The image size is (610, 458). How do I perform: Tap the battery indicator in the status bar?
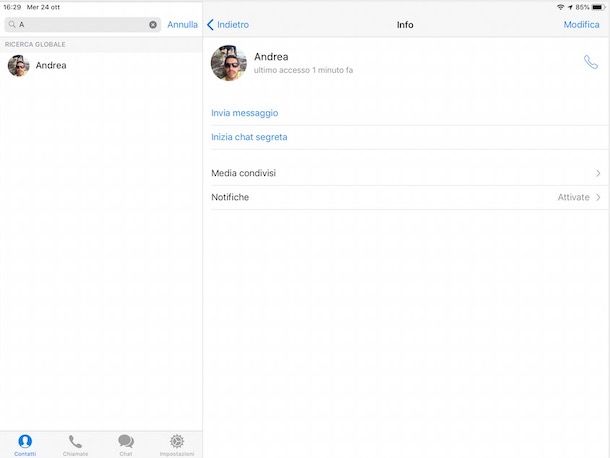(598, 7)
